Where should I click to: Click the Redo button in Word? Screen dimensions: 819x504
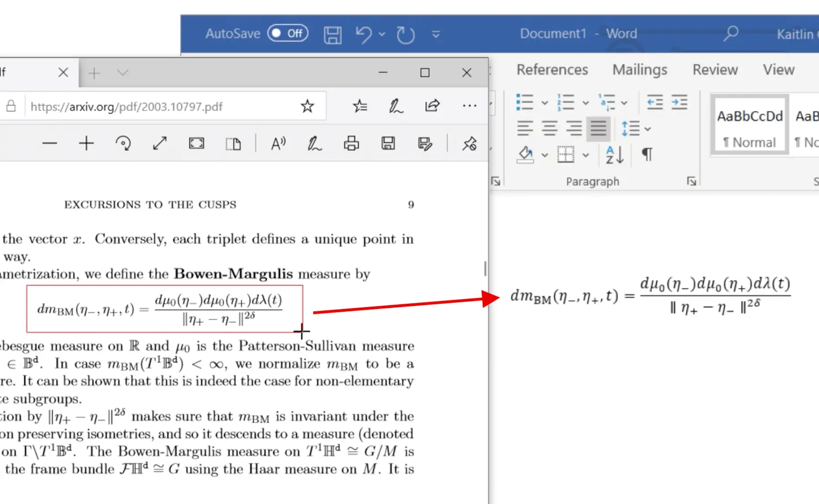405,35
